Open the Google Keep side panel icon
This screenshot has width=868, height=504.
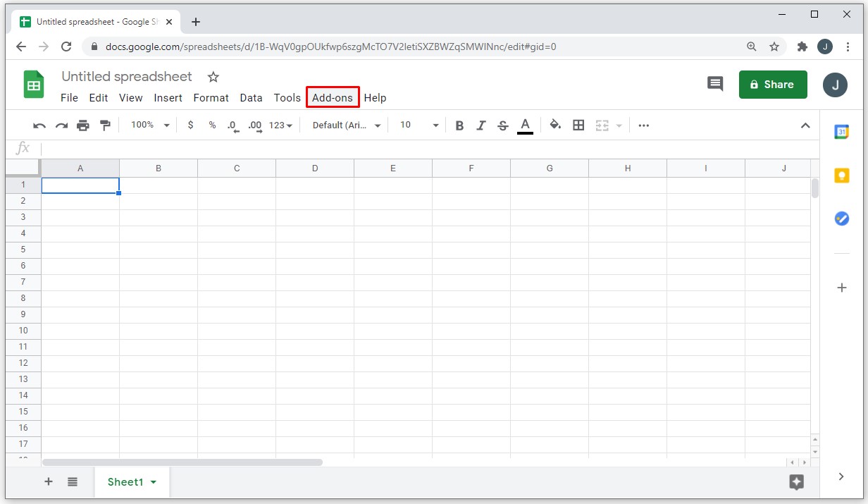click(x=841, y=176)
